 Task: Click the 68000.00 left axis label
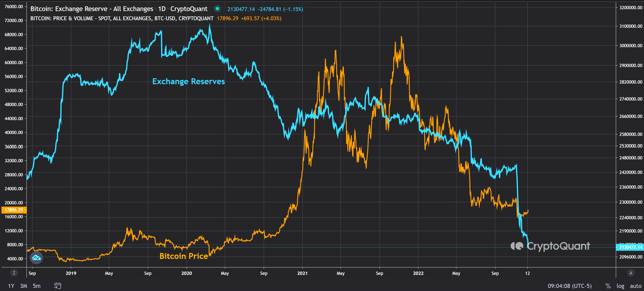[x=14, y=35]
